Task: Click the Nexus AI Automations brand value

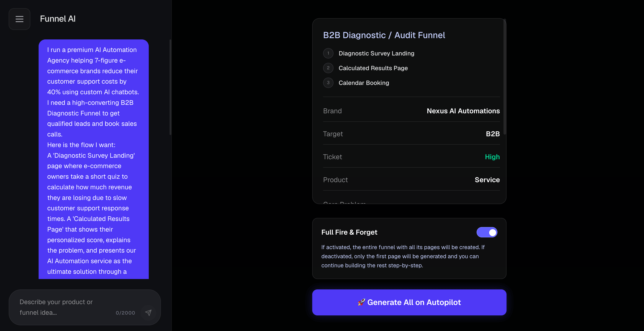Action: (x=463, y=111)
